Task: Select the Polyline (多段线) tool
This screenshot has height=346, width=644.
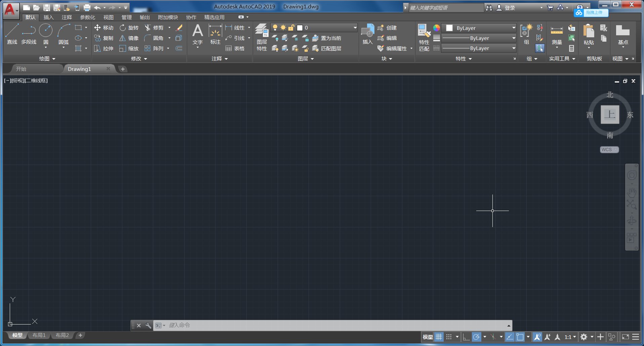Action: coord(29,34)
